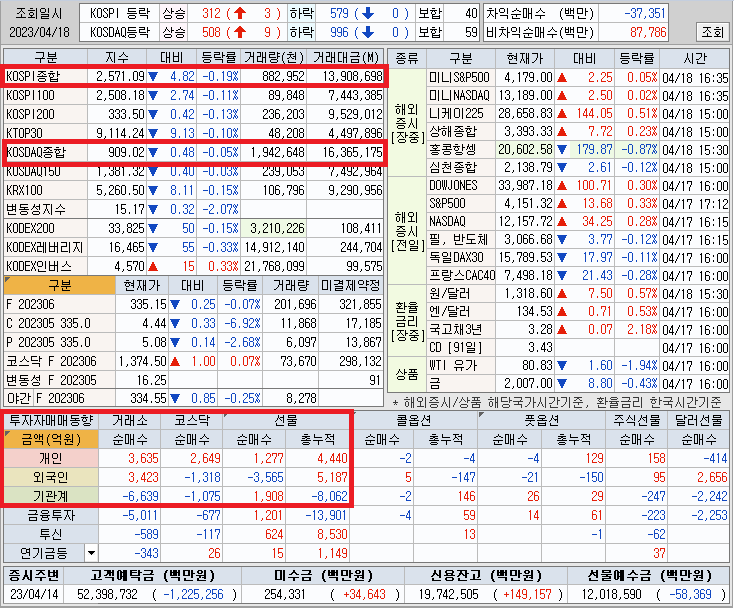Image resolution: width=734 pixels, height=608 pixels.
Task: Select the 기관계 investor row label
Action: pyautogui.click(x=51, y=496)
